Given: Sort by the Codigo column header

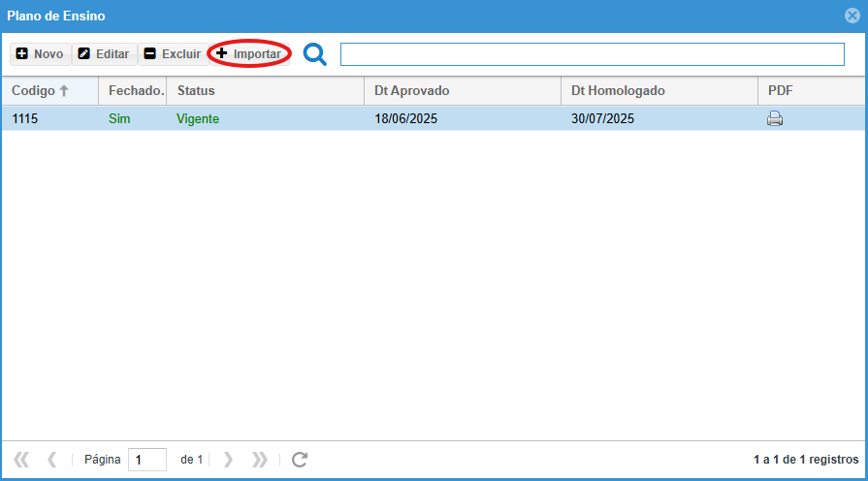Looking at the screenshot, I should coord(41,91).
